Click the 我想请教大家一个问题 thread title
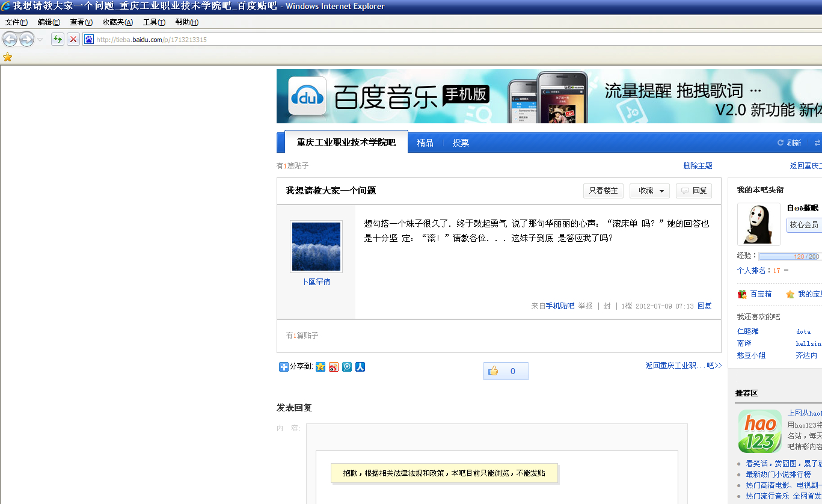Screen dimensions: 822x504 [331, 191]
